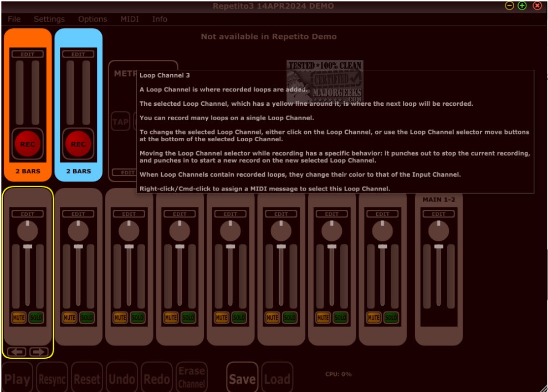This screenshot has height=392, width=548.
Task: Click the MAIN 1-2 volume fader handle
Action: click(x=439, y=246)
